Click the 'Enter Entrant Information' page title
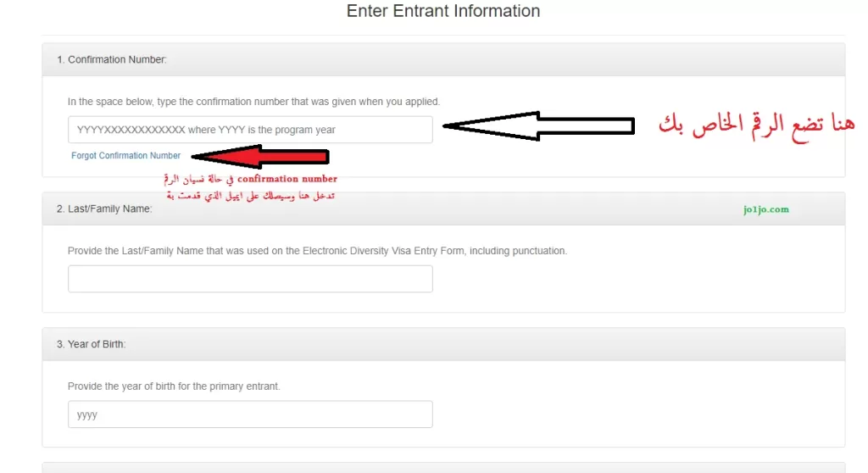The height and width of the screenshot is (473, 868). pos(443,11)
